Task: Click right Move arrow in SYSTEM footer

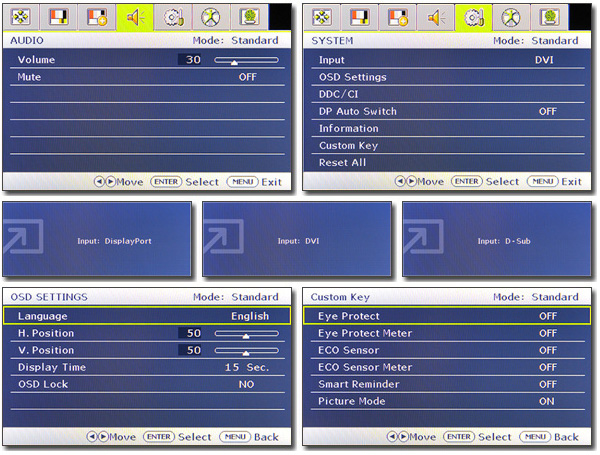Action: (411, 181)
